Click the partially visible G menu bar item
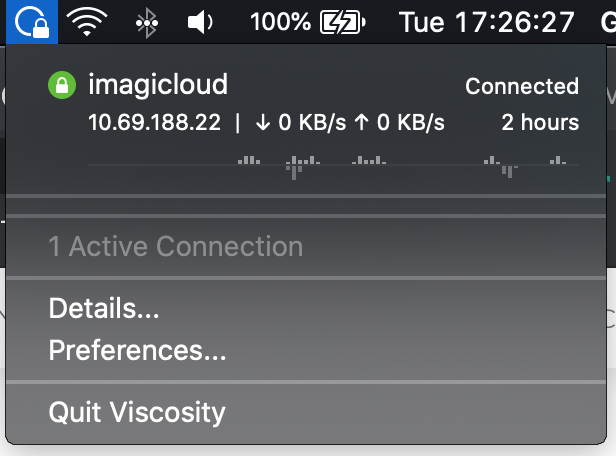This screenshot has height=456, width=616. 608,22
